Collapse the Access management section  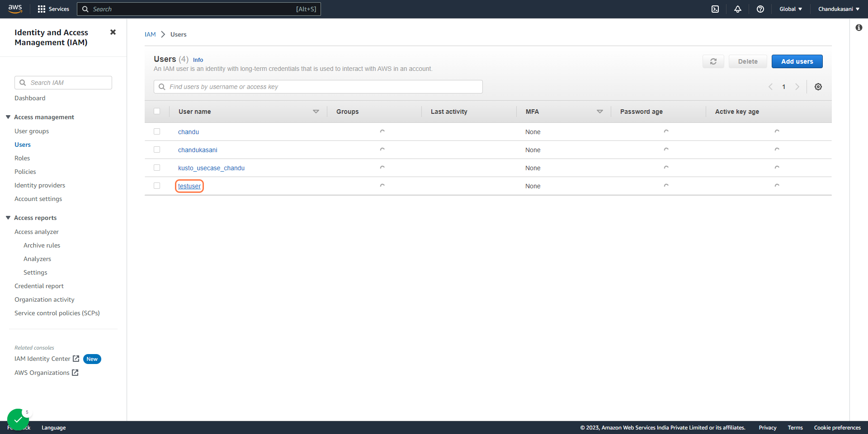[8, 117]
